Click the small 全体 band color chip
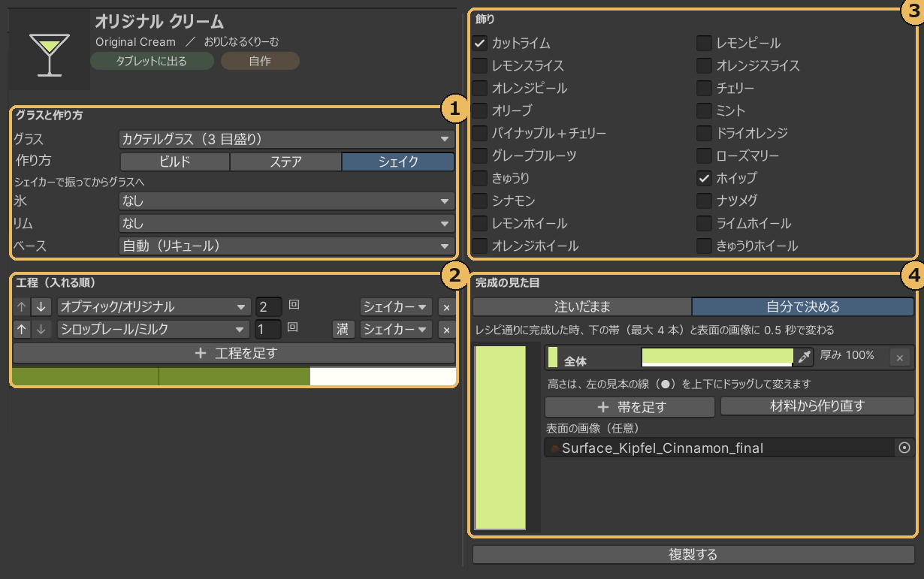Screen dimensions: 924x579 click(x=552, y=357)
